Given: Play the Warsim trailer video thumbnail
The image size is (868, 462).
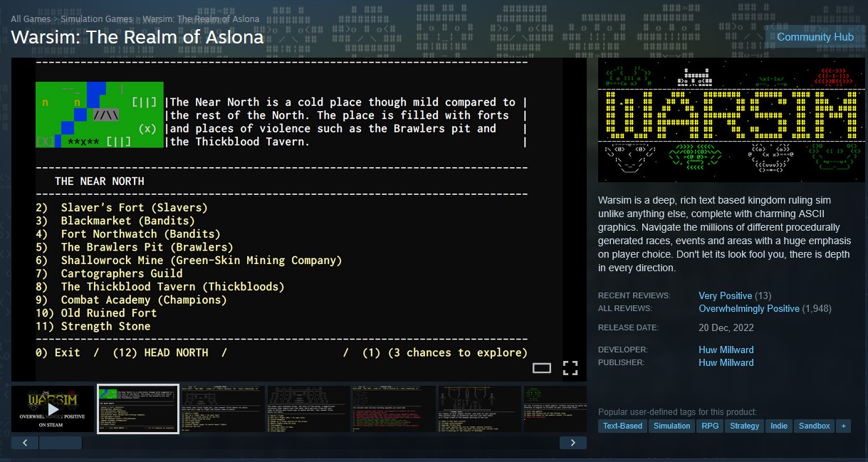Looking at the screenshot, I should [x=53, y=409].
